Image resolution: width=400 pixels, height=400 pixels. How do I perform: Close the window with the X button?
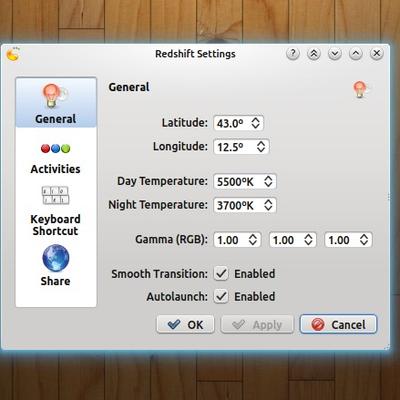point(377,54)
